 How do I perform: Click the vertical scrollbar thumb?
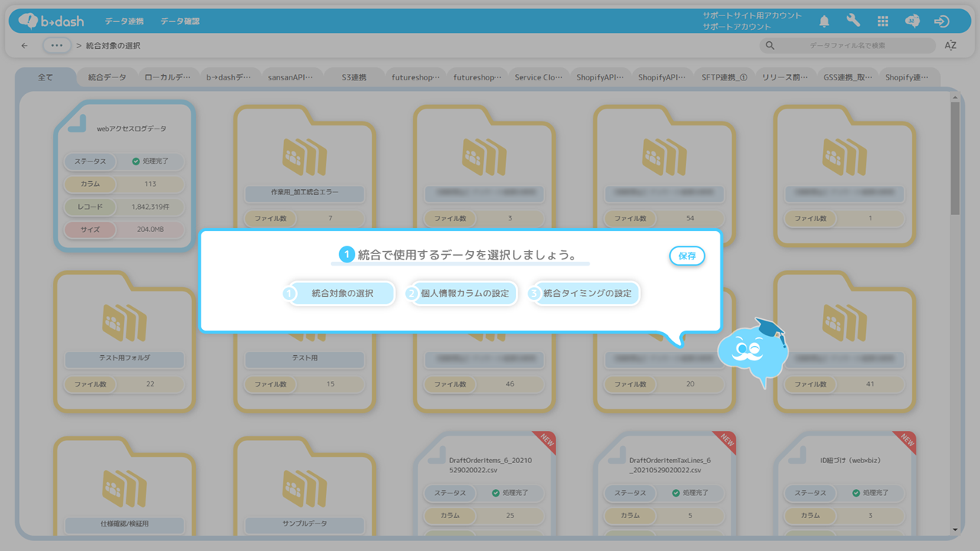pyautogui.click(x=955, y=158)
